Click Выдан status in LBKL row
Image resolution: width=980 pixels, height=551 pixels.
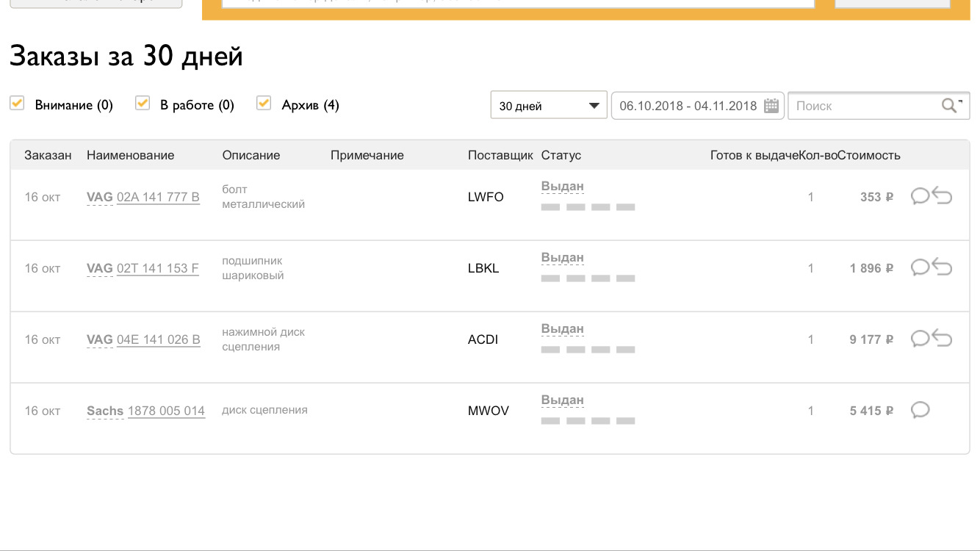pyautogui.click(x=563, y=258)
